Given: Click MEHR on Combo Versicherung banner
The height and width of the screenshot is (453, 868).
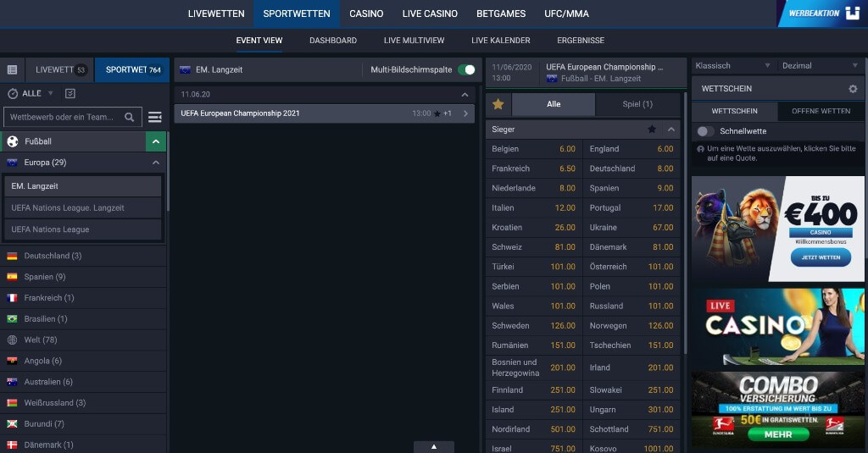Looking at the screenshot, I should (778, 434).
